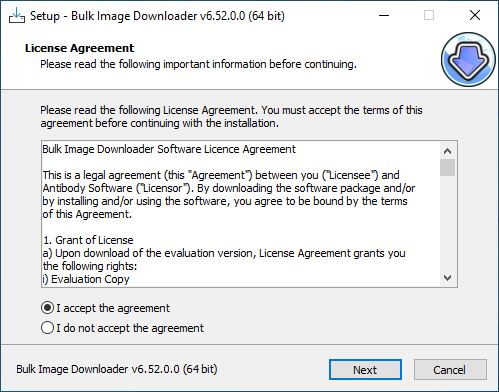Click inside the license agreement text box
Image resolution: width=499 pixels, height=392 pixels.
tap(241, 214)
